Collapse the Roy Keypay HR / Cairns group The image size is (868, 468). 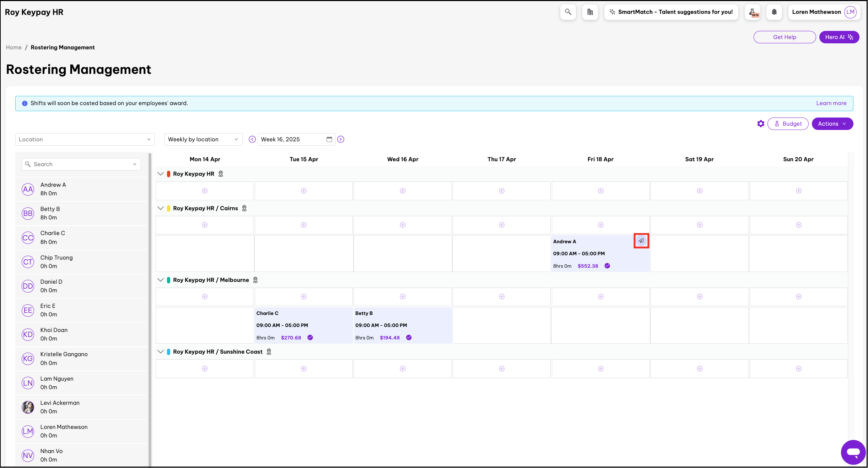[x=161, y=208]
